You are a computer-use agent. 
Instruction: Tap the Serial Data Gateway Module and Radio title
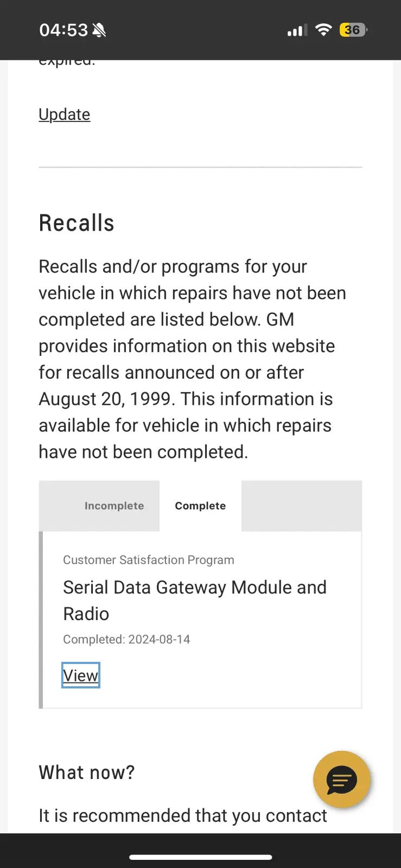pos(195,601)
